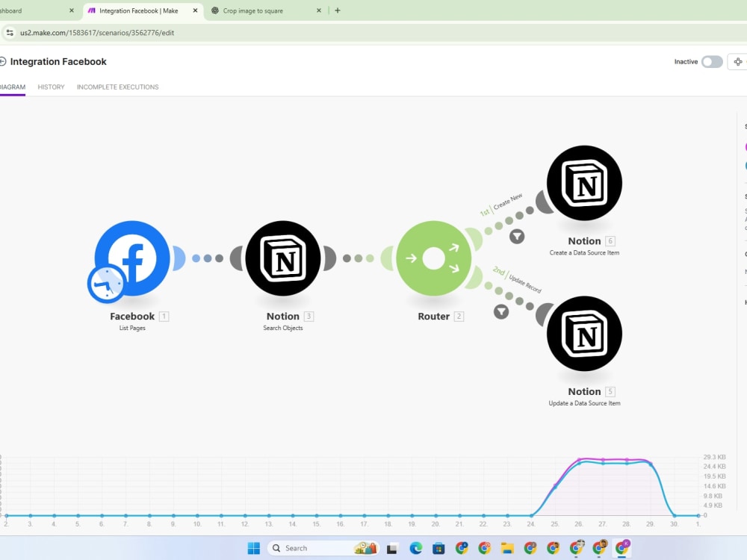Open Task View from the taskbar

[391, 548]
